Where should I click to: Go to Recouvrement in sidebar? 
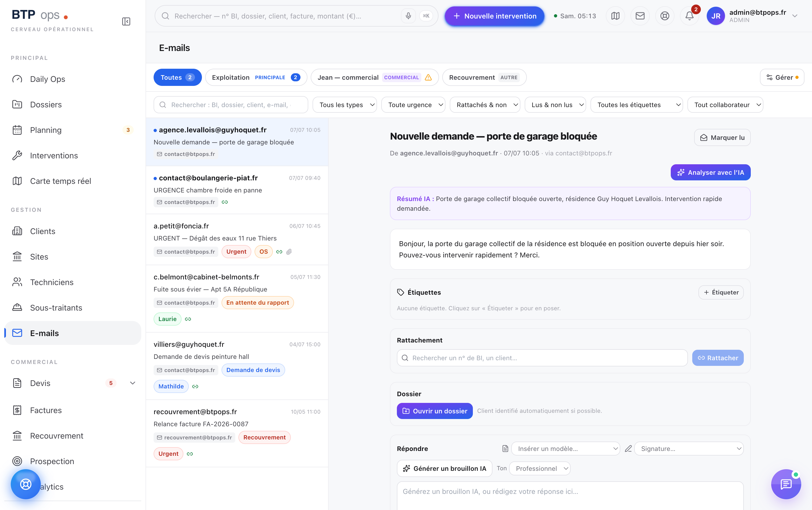tap(73, 436)
